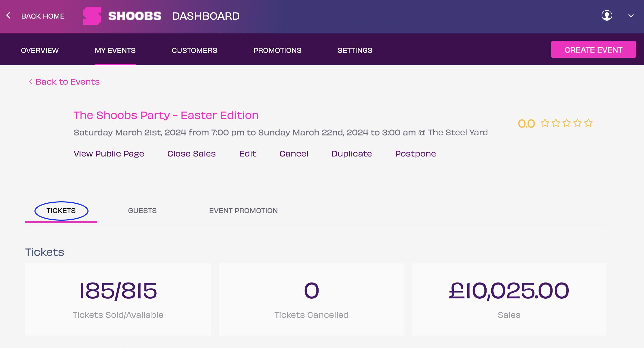The height and width of the screenshot is (348, 644).
Task: Click the fourth rating star
Action: pos(577,123)
